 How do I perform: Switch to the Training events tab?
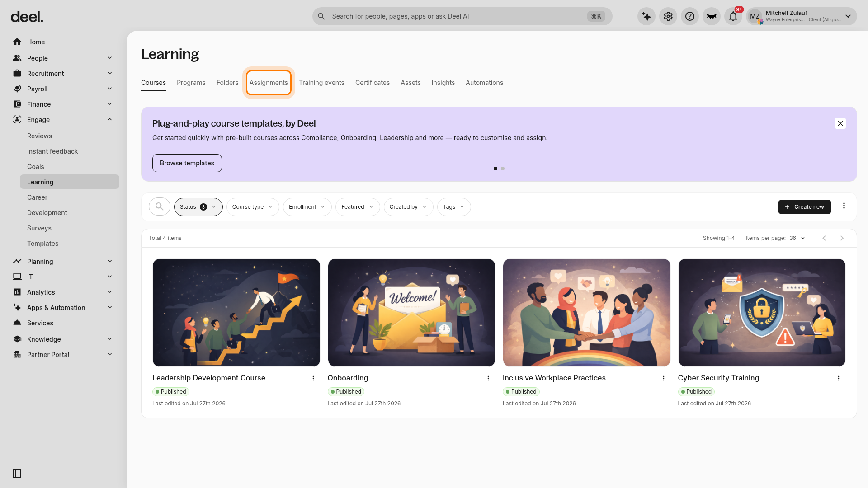pyautogui.click(x=321, y=83)
